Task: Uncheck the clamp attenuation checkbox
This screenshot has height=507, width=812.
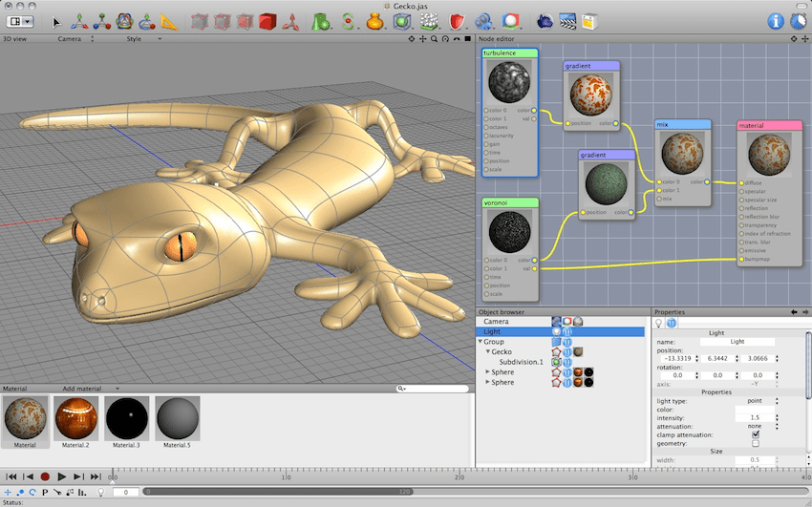Action: [x=756, y=434]
